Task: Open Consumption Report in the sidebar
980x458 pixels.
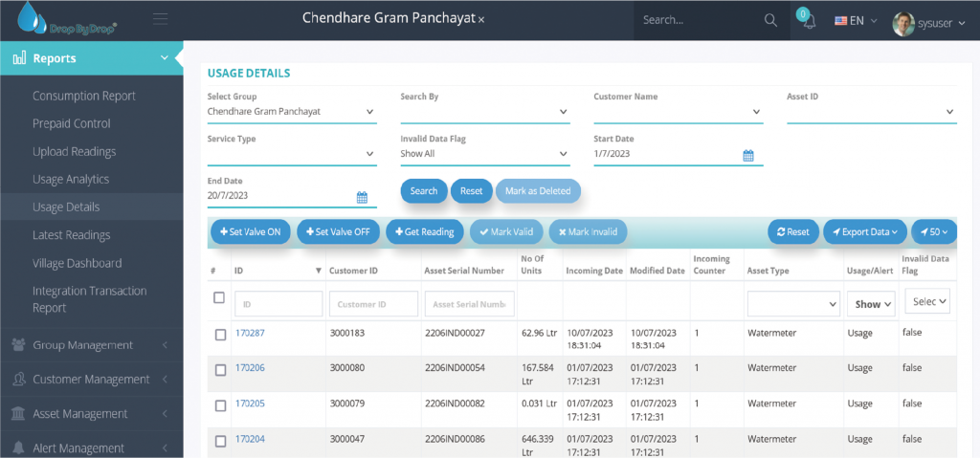Action: [x=84, y=96]
